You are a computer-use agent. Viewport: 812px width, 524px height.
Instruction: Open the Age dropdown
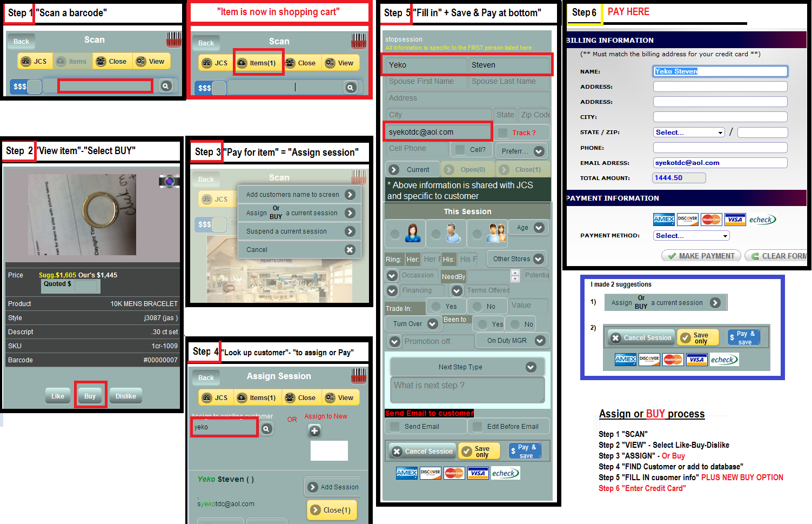528,228
